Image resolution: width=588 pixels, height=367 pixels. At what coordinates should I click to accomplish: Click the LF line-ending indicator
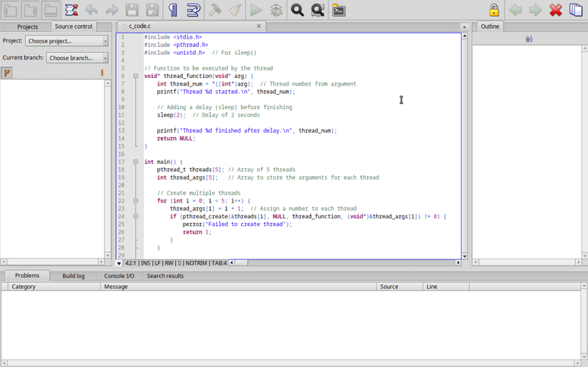point(158,263)
